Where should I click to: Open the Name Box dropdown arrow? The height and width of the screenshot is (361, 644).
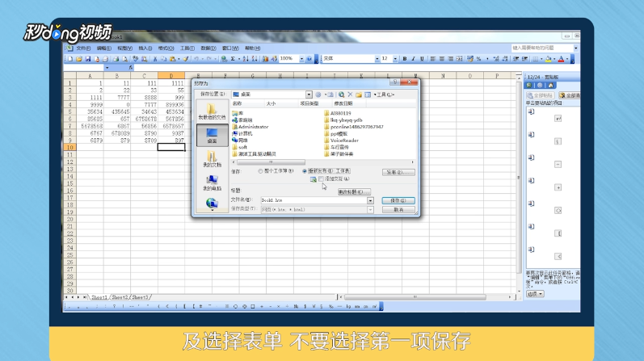107,67
